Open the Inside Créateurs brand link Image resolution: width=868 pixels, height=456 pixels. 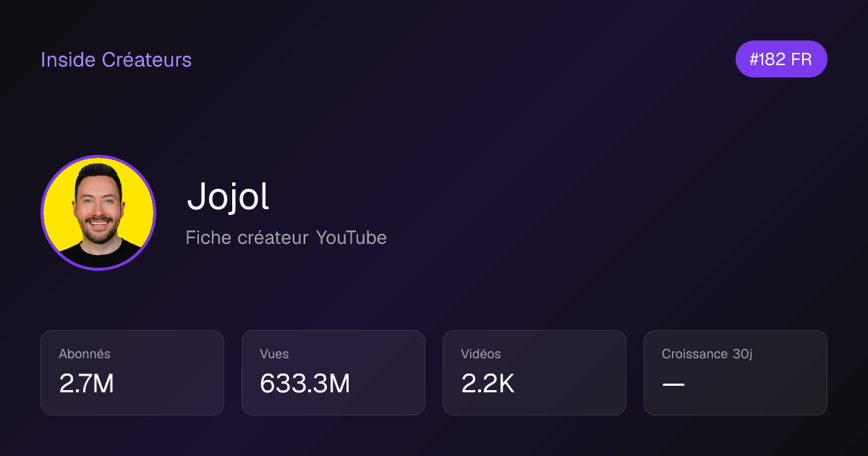click(x=116, y=59)
